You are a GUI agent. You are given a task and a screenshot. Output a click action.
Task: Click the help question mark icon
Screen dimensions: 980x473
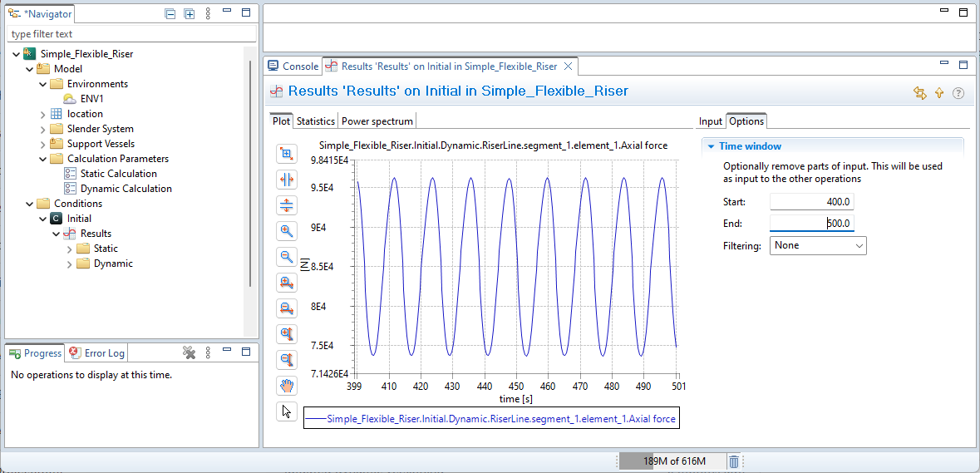[x=958, y=93]
